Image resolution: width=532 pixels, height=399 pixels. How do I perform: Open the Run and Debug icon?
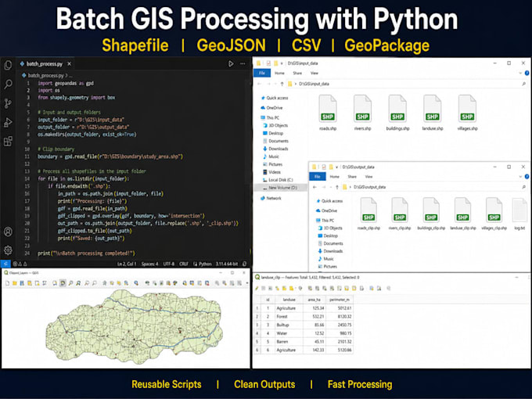coord(8,122)
